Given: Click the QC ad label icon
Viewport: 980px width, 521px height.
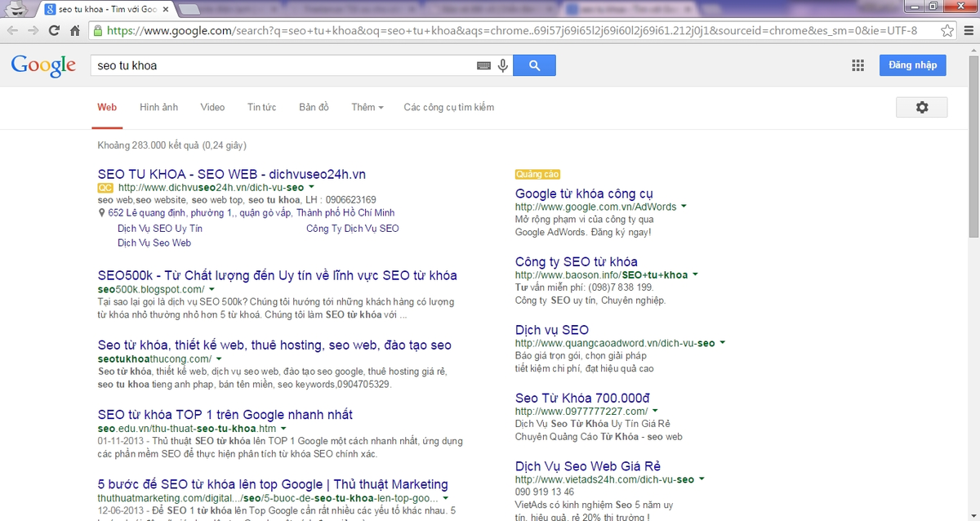Looking at the screenshot, I should point(105,188).
